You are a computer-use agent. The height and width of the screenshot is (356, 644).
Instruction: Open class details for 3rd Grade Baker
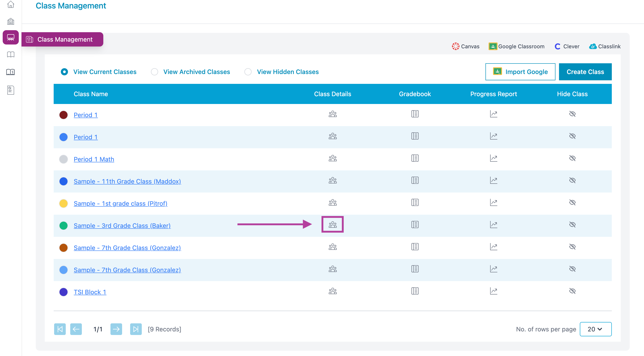point(333,225)
